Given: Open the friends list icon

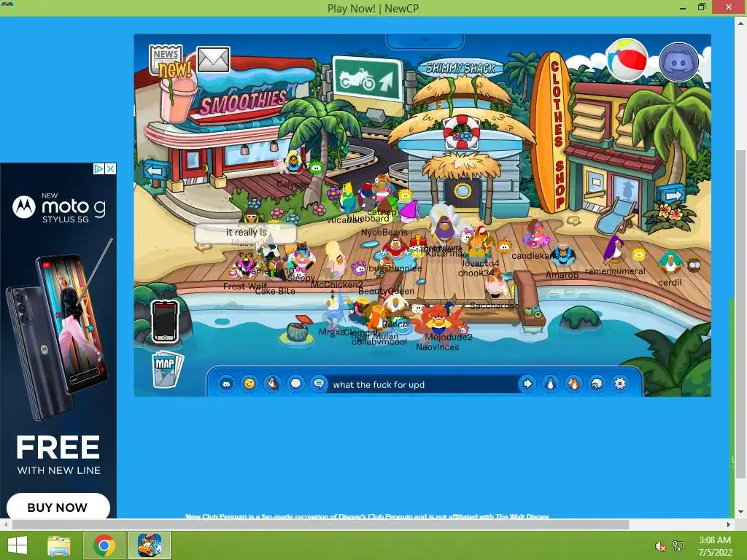Looking at the screenshot, I should [573, 384].
